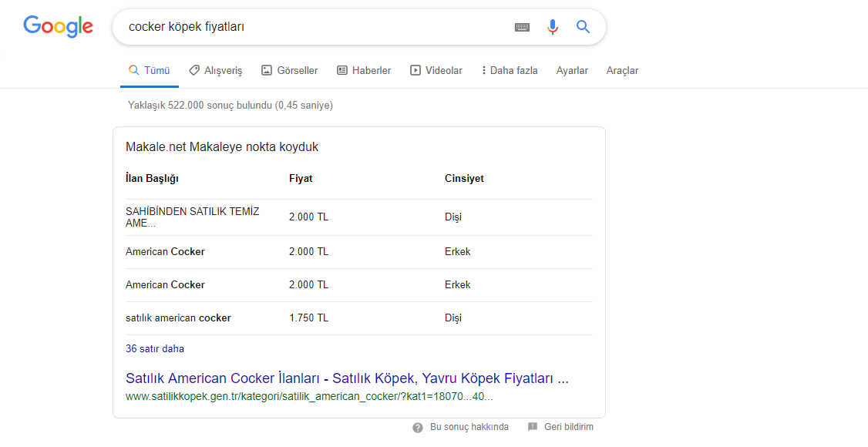The height and width of the screenshot is (447, 868).
Task: Click satılık american cocker row title
Action: click(x=178, y=318)
